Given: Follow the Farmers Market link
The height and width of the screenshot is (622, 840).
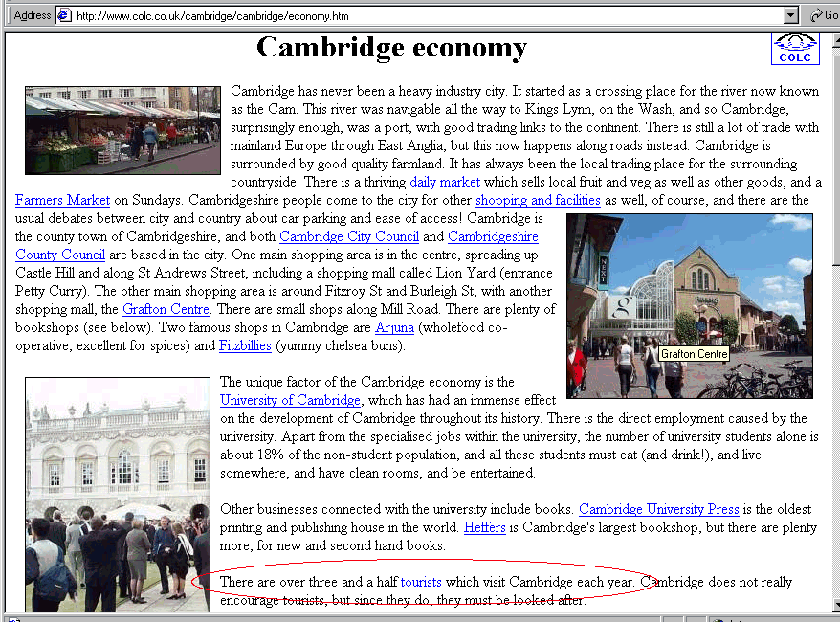Looking at the screenshot, I should (x=62, y=200).
